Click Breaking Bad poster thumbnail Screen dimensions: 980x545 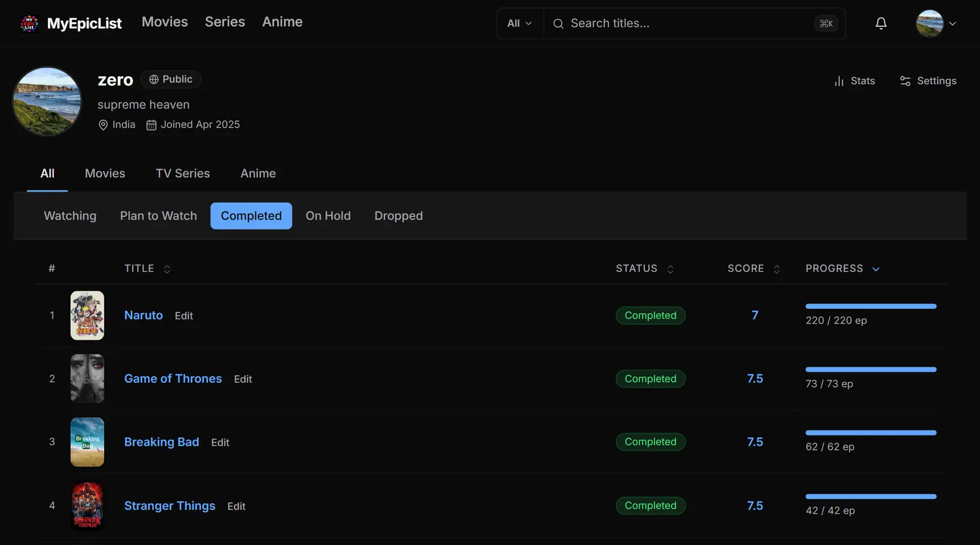click(87, 442)
